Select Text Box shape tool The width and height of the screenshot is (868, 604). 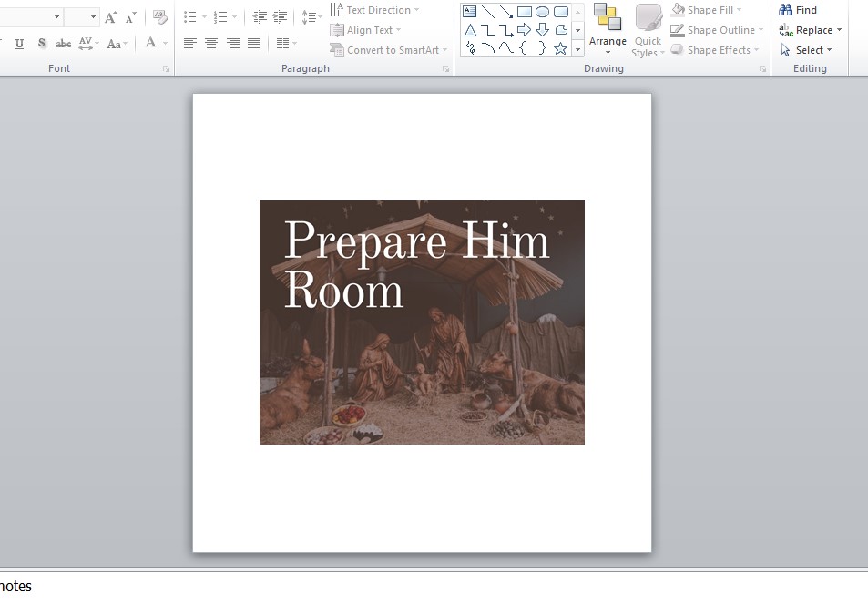pyautogui.click(x=469, y=11)
